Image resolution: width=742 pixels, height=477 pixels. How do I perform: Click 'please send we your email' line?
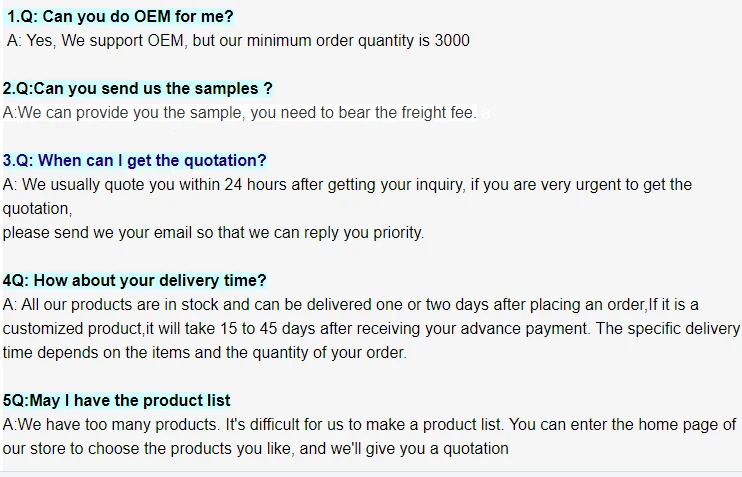(x=213, y=233)
